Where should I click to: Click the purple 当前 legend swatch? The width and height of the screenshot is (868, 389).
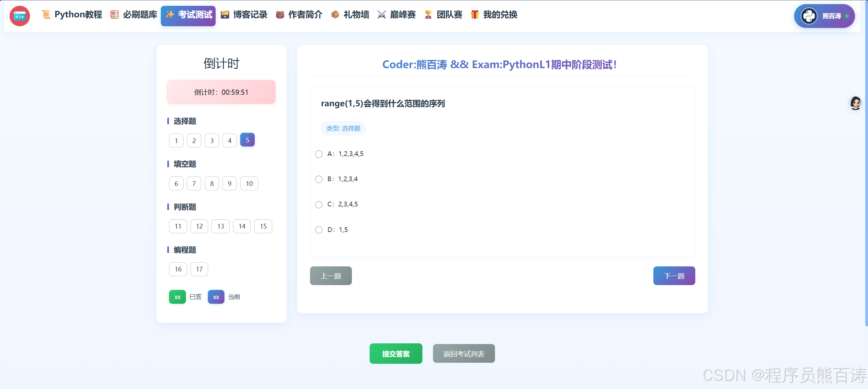pyautogui.click(x=216, y=297)
